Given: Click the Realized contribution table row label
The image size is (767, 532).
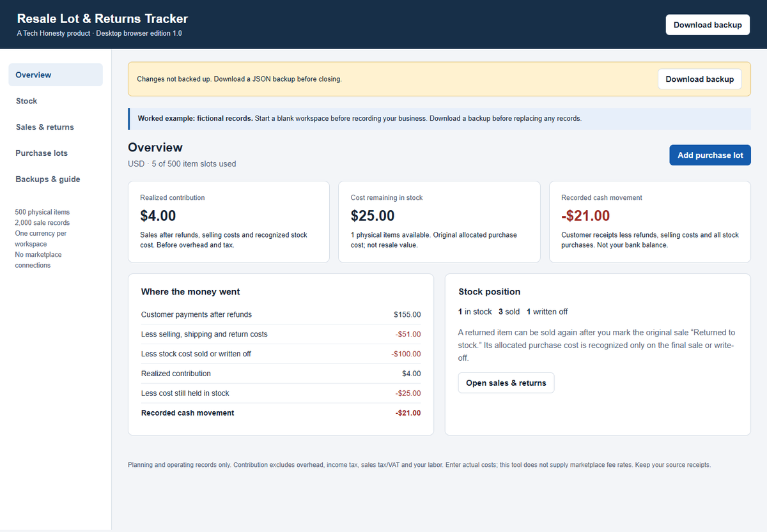Looking at the screenshot, I should [x=176, y=374].
